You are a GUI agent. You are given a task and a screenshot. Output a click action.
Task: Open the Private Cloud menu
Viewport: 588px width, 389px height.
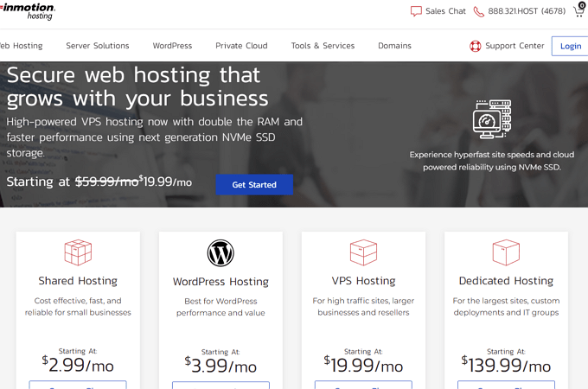pos(241,46)
